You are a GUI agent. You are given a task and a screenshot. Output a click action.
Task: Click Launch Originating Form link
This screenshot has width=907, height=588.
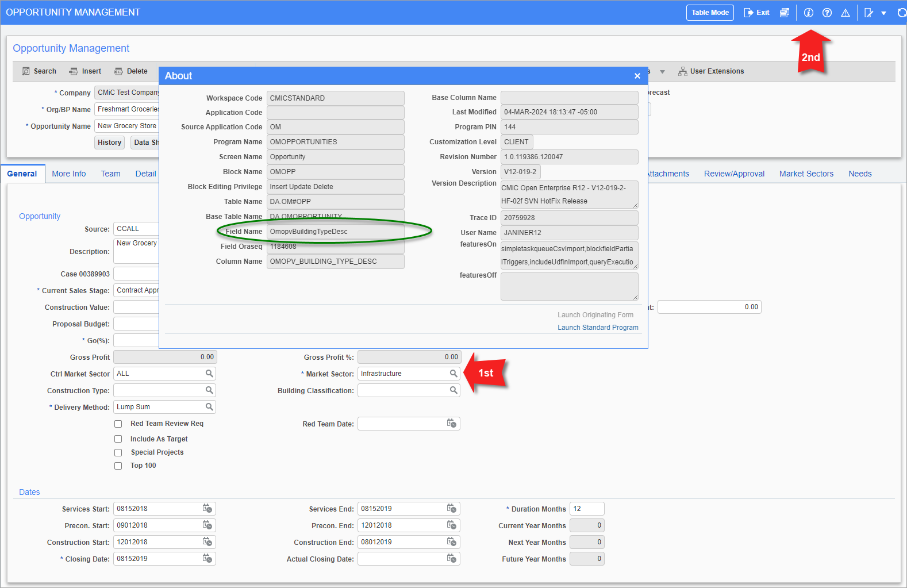(595, 315)
